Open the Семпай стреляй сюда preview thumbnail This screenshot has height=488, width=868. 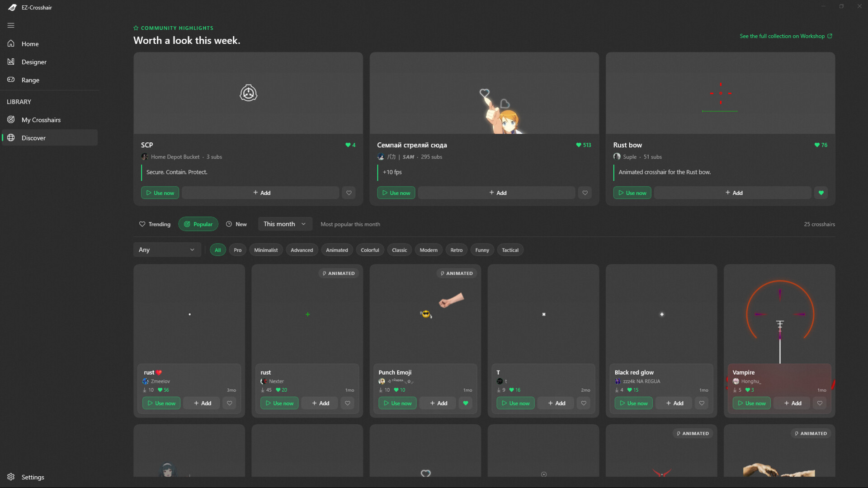coord(484,93)
